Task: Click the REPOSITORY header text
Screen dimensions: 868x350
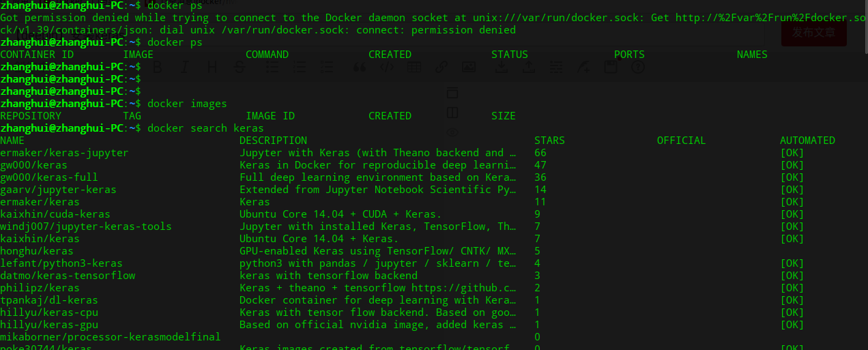Action: 31,116
